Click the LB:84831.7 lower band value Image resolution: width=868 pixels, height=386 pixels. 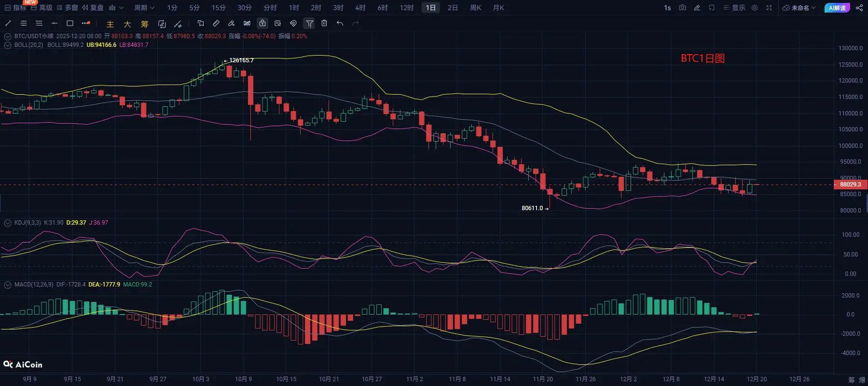click(134, 45)
